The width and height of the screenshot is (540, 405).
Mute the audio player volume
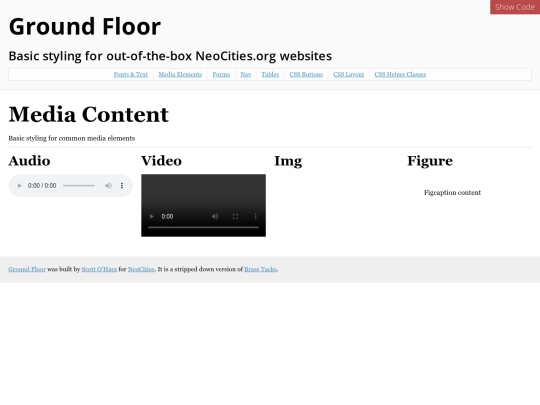[108, 186]
